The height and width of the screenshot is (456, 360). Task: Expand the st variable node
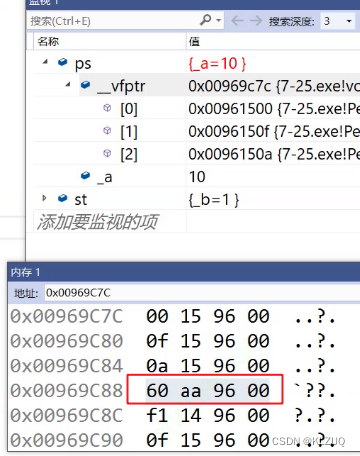pyautogui.click(x=44, y=198)
